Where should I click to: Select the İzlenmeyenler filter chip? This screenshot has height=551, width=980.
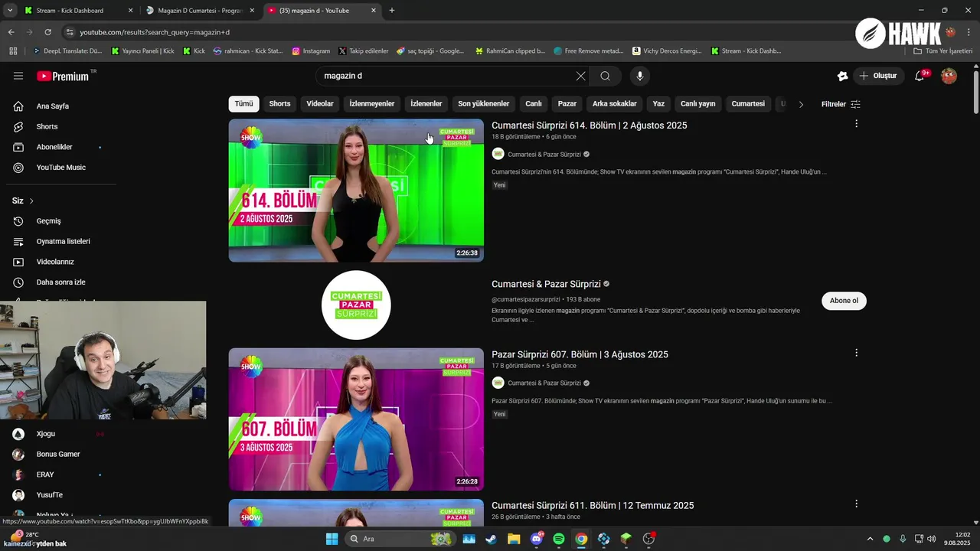point(372,104)
